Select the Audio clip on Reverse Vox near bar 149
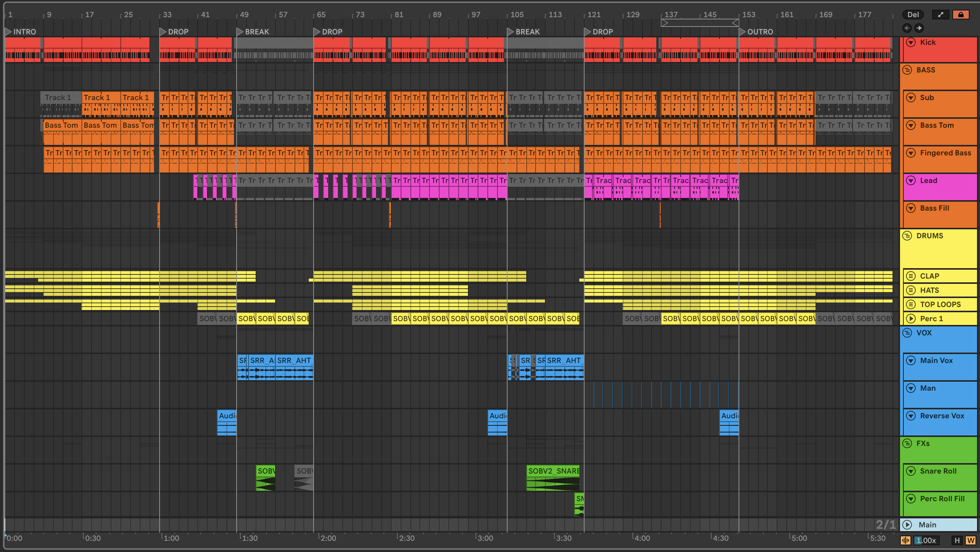The height and width of the screenshot is (552, 980). tap(729, 422)
